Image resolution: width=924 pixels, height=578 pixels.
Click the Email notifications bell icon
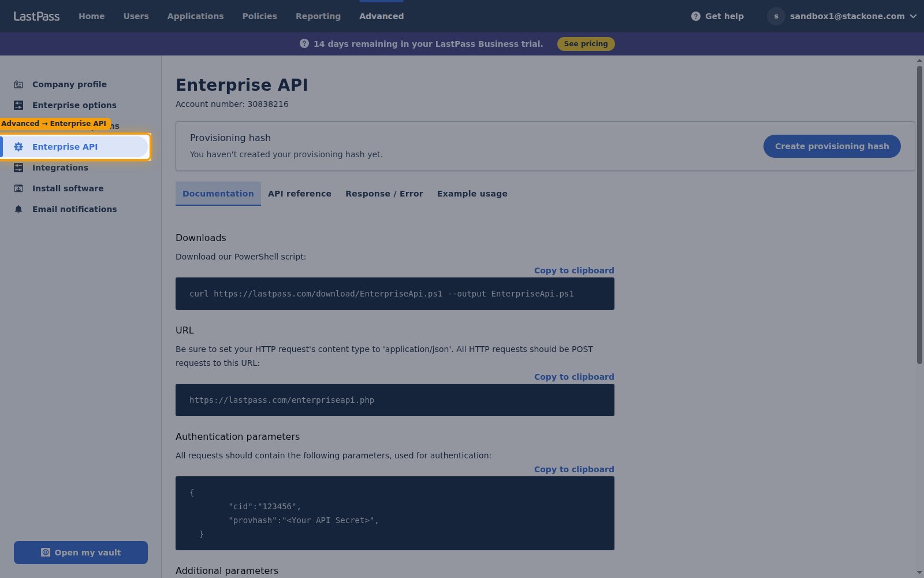coord(18,209)
